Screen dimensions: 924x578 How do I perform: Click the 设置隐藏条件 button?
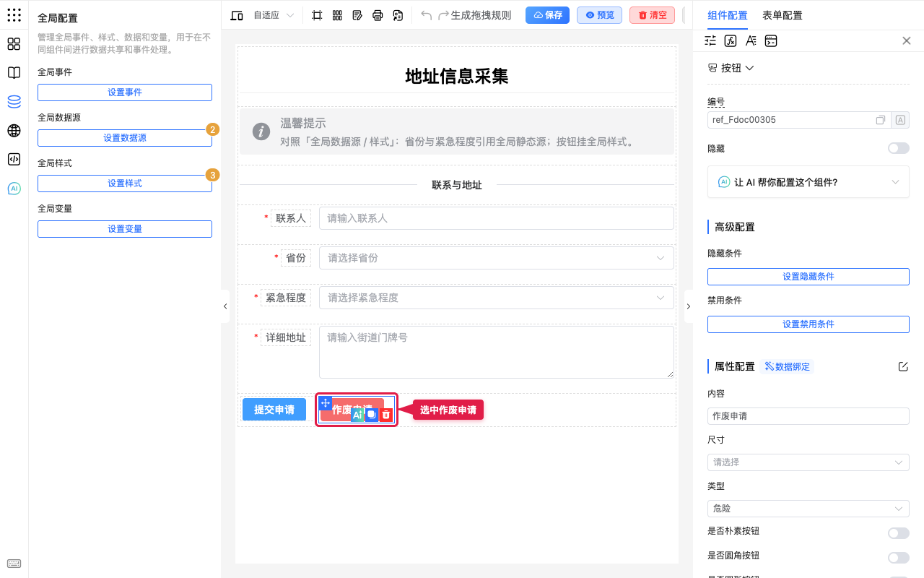coord(808,277)
